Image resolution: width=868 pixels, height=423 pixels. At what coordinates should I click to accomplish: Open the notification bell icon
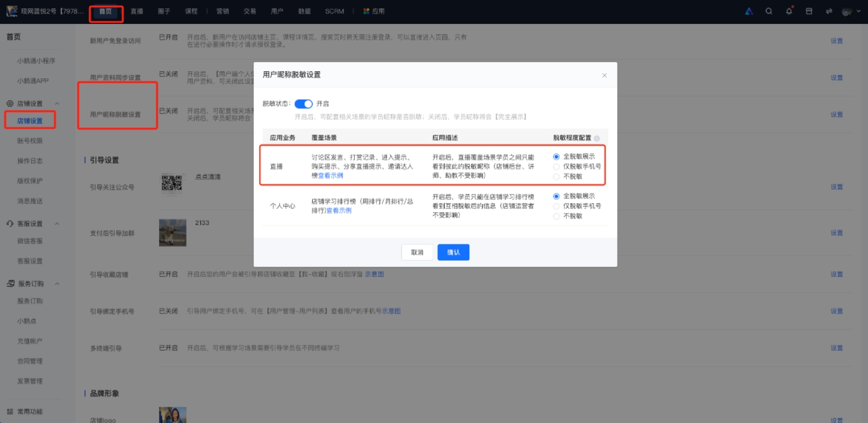(x=789, y=11)
